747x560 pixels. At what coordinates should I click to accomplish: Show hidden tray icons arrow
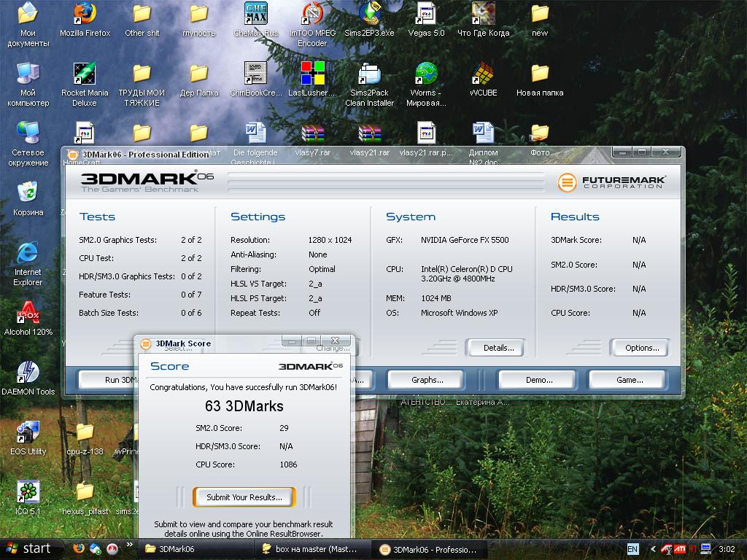pos(653,549)
